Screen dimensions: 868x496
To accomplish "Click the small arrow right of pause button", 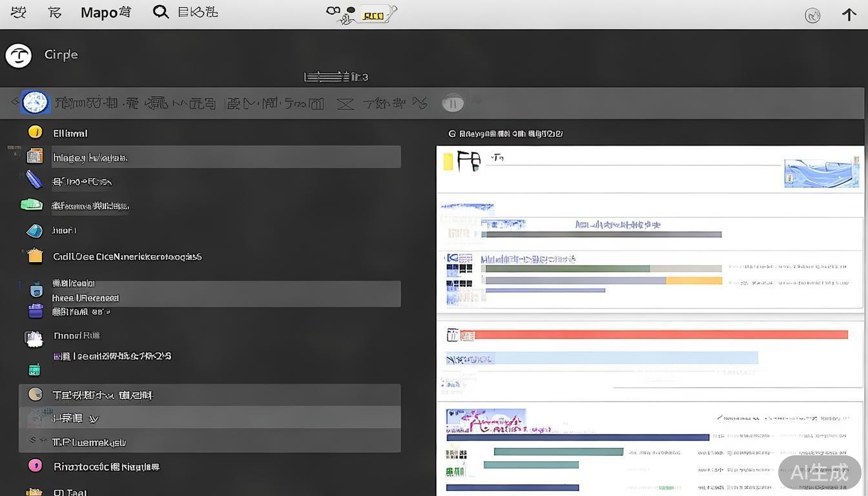I will 477,101.
